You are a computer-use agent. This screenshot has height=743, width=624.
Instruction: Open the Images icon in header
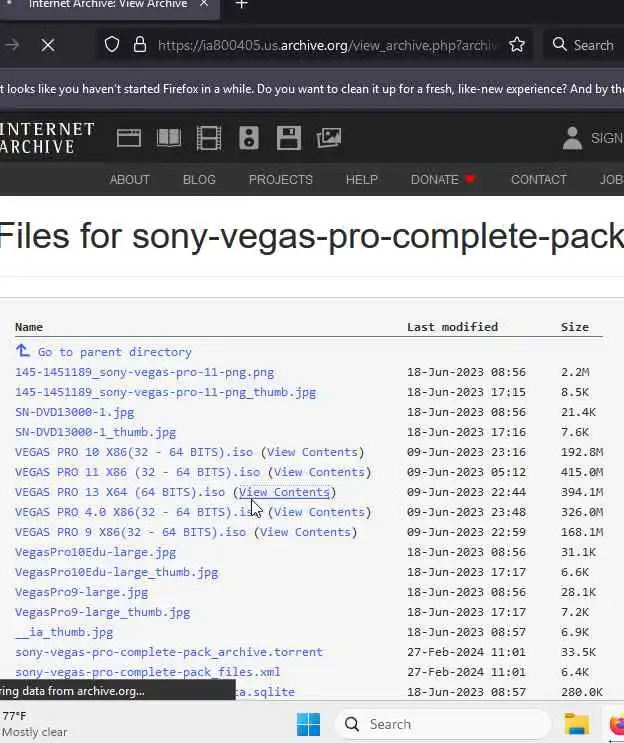click(x=329, y=138)
